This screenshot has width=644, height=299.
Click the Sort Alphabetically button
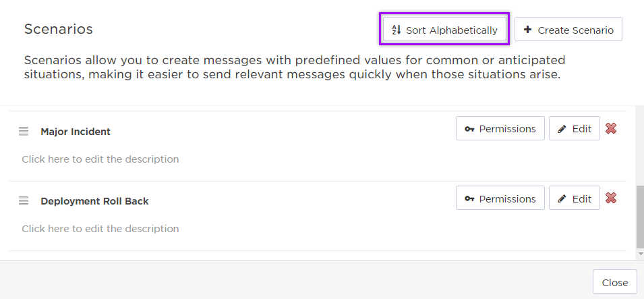[x=444, y=30]
